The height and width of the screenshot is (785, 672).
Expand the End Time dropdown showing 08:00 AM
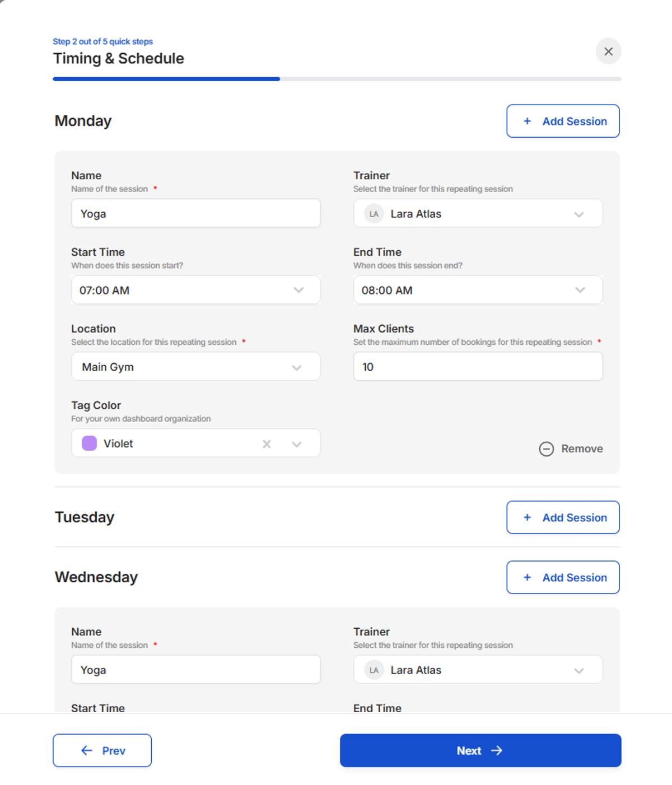[580, 290]
